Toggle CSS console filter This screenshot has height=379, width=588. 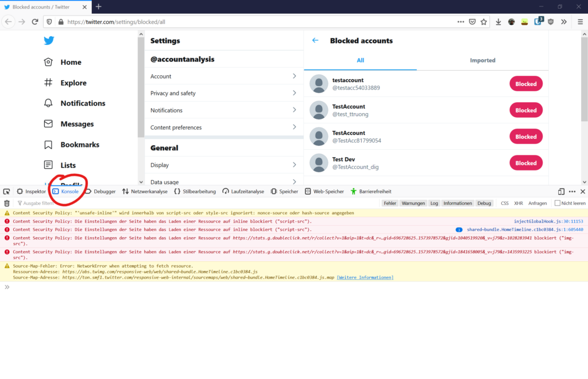(505, 203)
